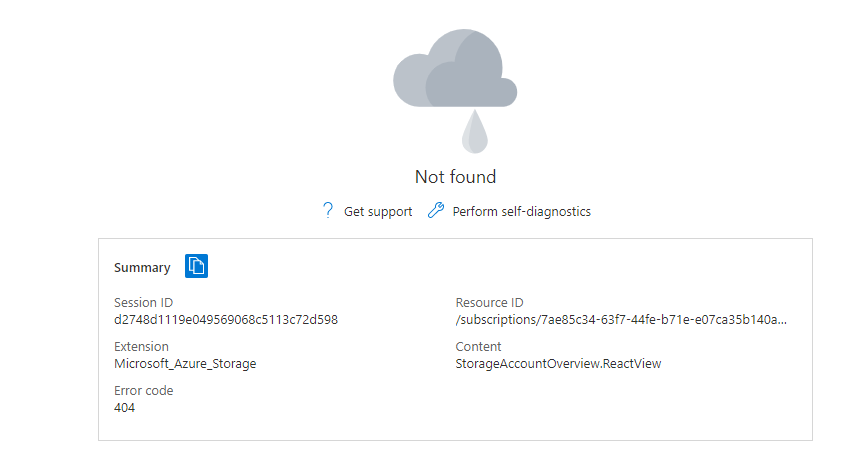This screenshot has height=466, width=863.
Task: Select the Session ID value text
Action: (x=226, y=320)
